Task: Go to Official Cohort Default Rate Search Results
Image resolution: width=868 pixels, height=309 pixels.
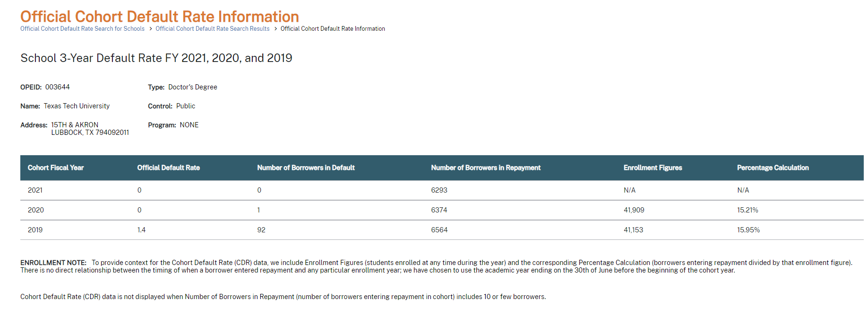Action: 213,29
